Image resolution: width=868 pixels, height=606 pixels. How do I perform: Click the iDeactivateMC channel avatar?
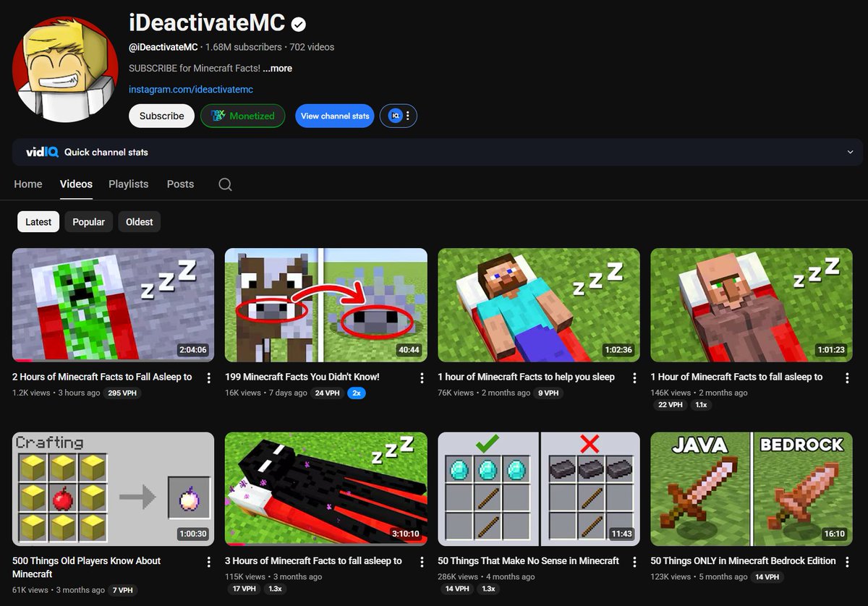click(x=66, y=69)
